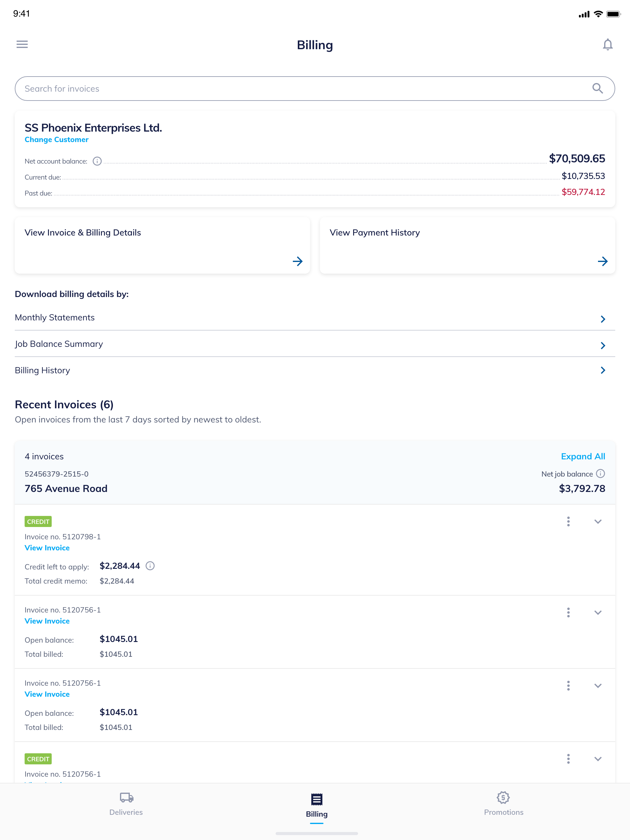Viewport: 630px width, 840px height.
Task: Open options for credit invoice 5120798-1
Action: 568,521
